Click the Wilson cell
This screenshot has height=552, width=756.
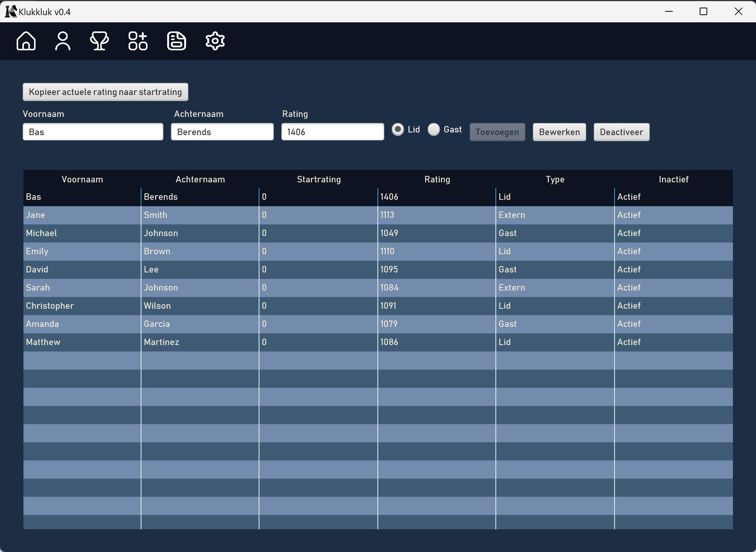click(x=200, y=306)
